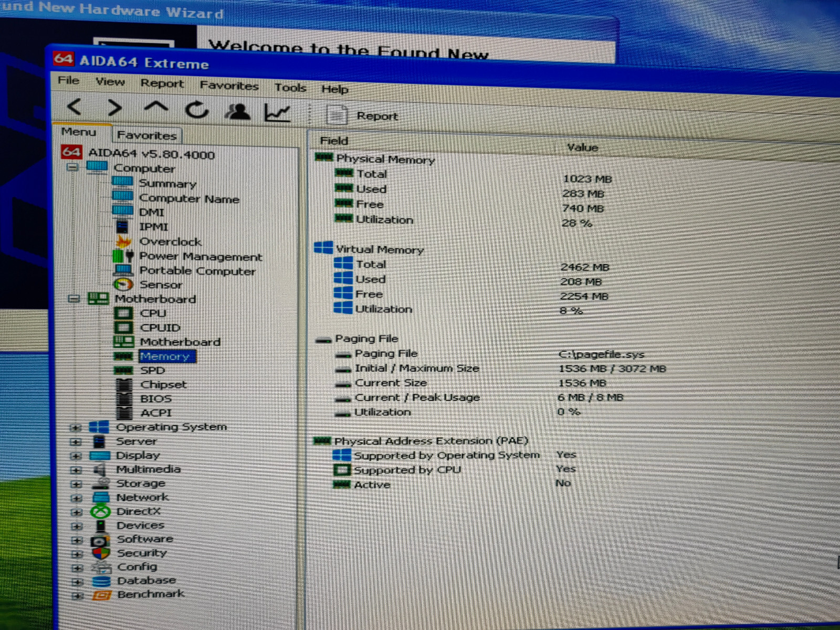Click the SPD memory module icon
This screenshot has width=840, height=630.
tap(124, 370)
